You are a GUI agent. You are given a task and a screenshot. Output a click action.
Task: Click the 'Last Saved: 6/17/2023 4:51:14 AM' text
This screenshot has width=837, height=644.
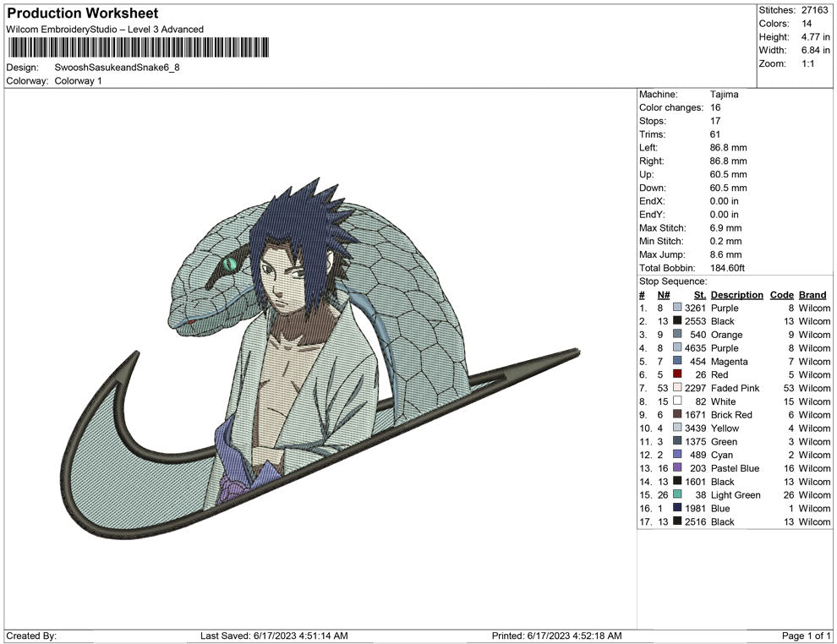274,636
